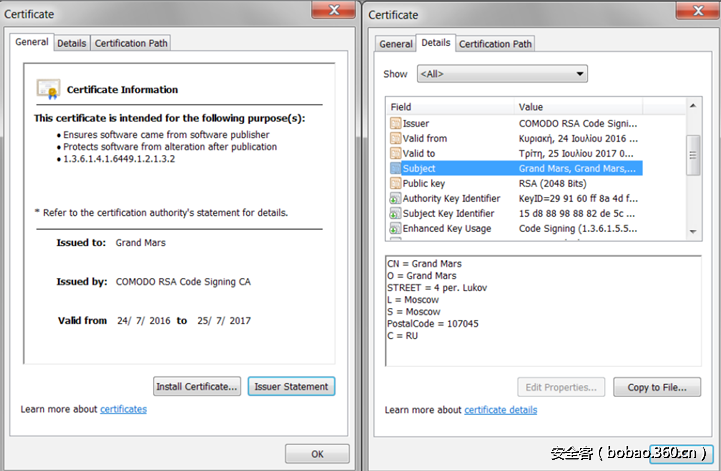Switch to Details tab in left Certificate window
This screenshot has width=721, height=471.
[72, 43]
